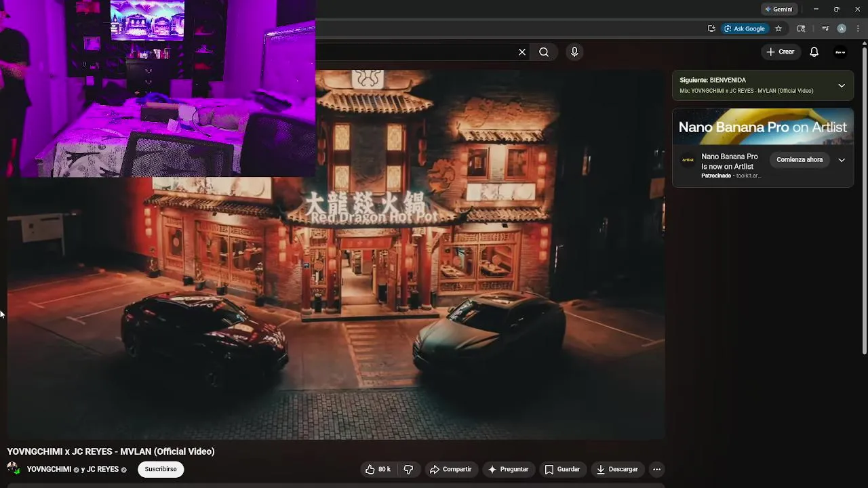Click the webcam overlay in the corner
Screen dimensions: 868x488
coord(157,88)
